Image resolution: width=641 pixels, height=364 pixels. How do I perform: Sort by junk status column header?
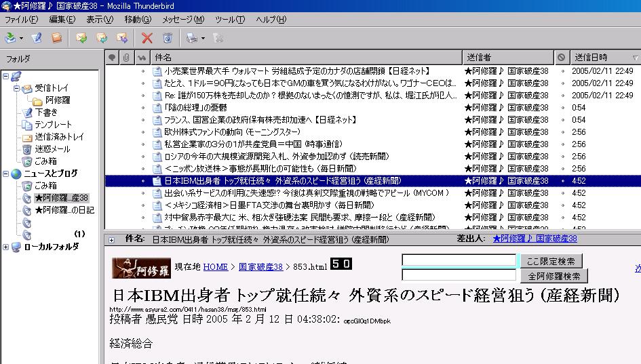click(562, 58)
